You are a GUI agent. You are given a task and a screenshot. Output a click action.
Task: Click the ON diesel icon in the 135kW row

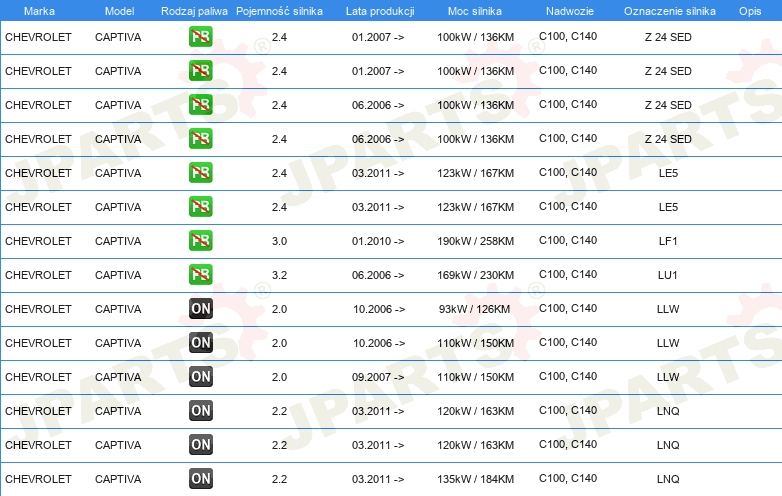[200, 479]
